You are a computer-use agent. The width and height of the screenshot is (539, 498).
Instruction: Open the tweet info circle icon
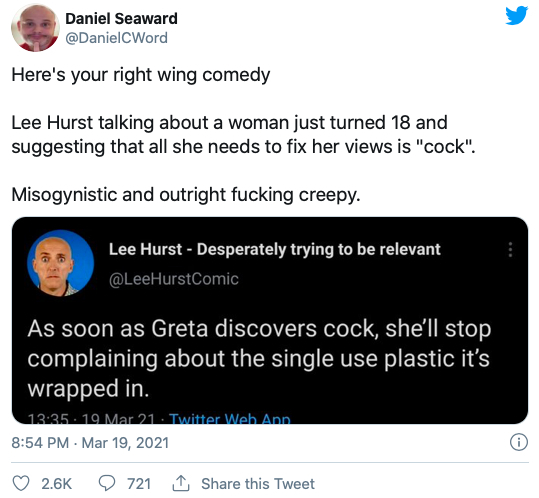click(518, 442)
